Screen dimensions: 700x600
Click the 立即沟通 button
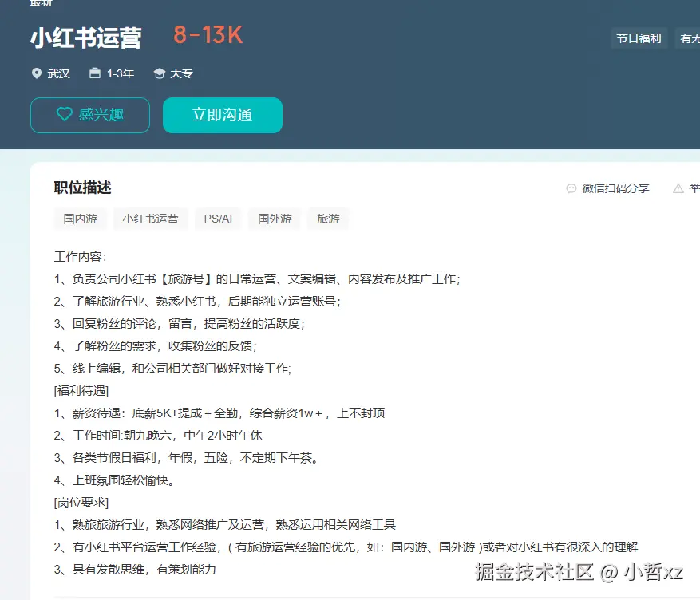(223, 115)
